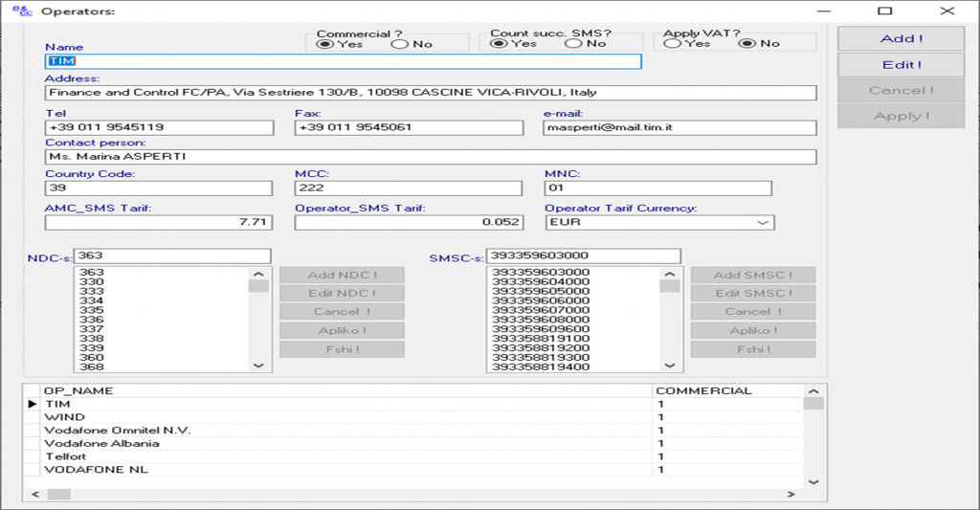The width and height of the screenshot is (980, 510).
Task: Click the NDC-s entry field
Action: coord(172,255)
